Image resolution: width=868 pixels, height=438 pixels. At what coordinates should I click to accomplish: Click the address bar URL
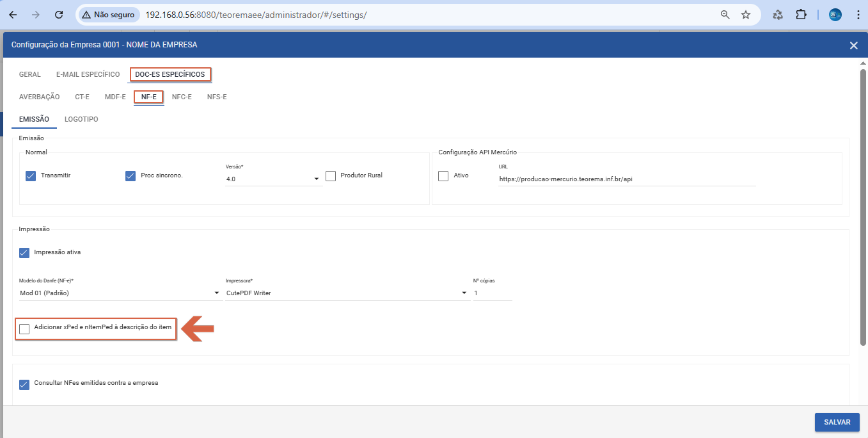(x=256, y=15)
